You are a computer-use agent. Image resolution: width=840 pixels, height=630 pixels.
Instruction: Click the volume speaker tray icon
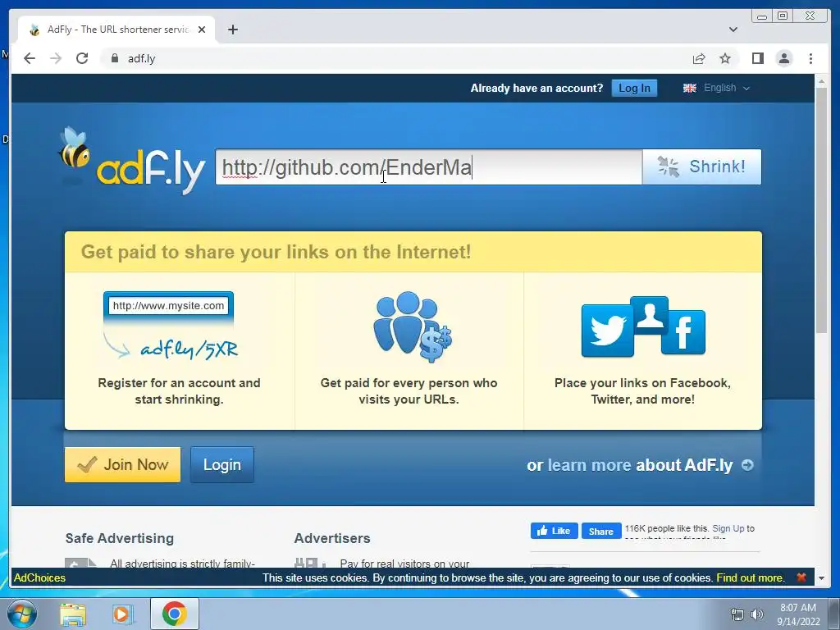pyautogui.click(x=756, y=614)
